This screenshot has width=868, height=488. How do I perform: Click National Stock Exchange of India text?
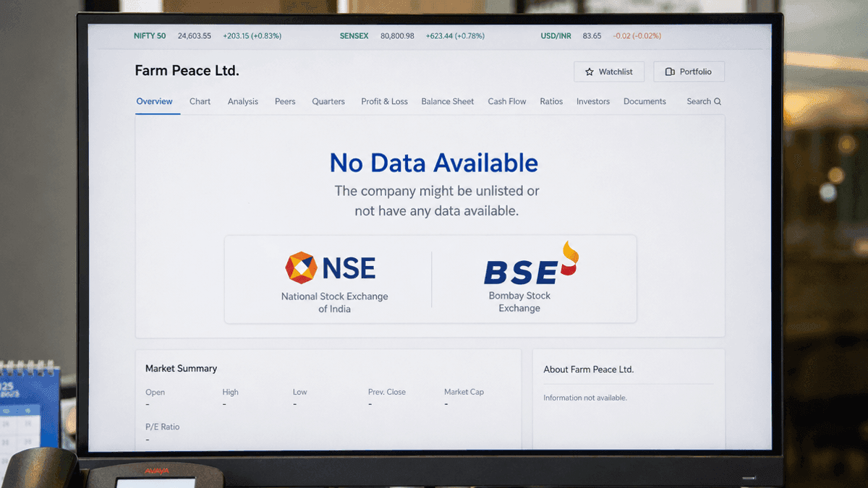click(334, 302)
